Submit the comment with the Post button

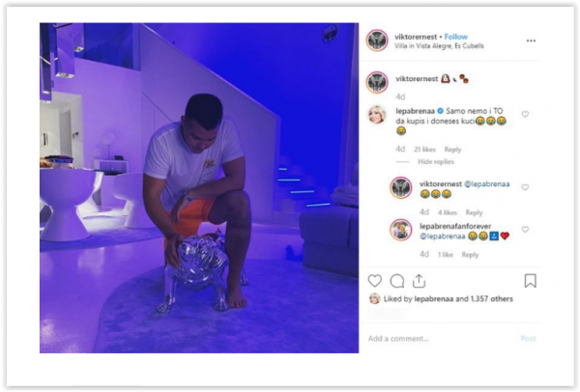pyautogui.click(x=528, y=339)
